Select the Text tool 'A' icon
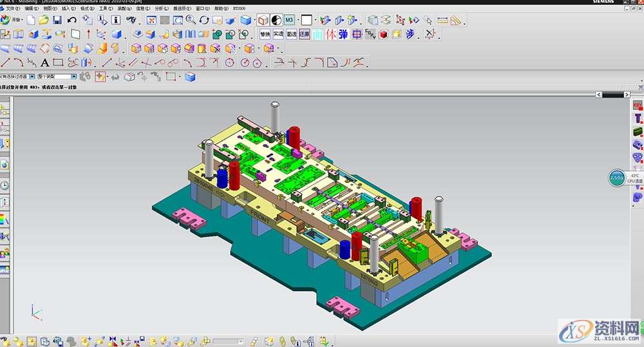The width and height of the screenshot is (644, 347). click(44, 62)
